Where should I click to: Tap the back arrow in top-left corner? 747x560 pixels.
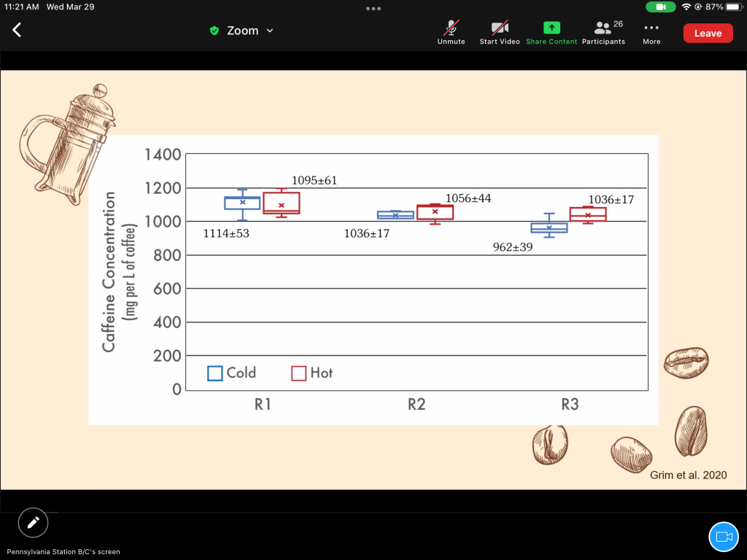point(17,30)
